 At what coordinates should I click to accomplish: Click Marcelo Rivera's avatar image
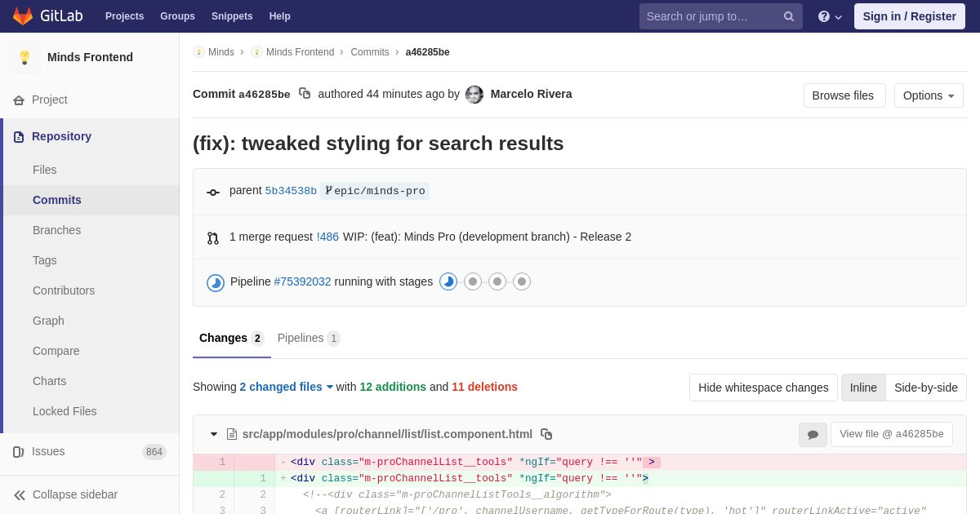click(x=474, y=95)
